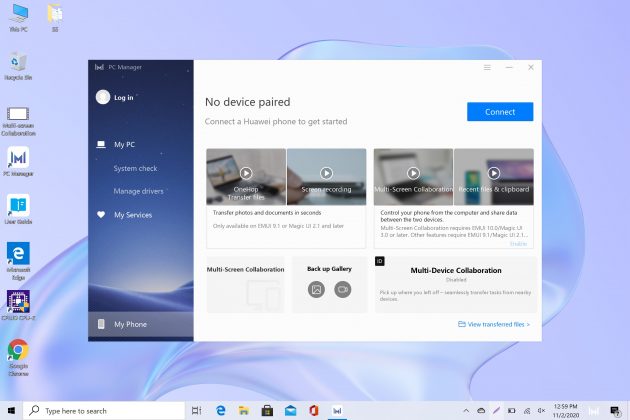Select My PC in the sidebar
Image resolution: width=630 pixels, height=420 pixels.
point(124,144)
